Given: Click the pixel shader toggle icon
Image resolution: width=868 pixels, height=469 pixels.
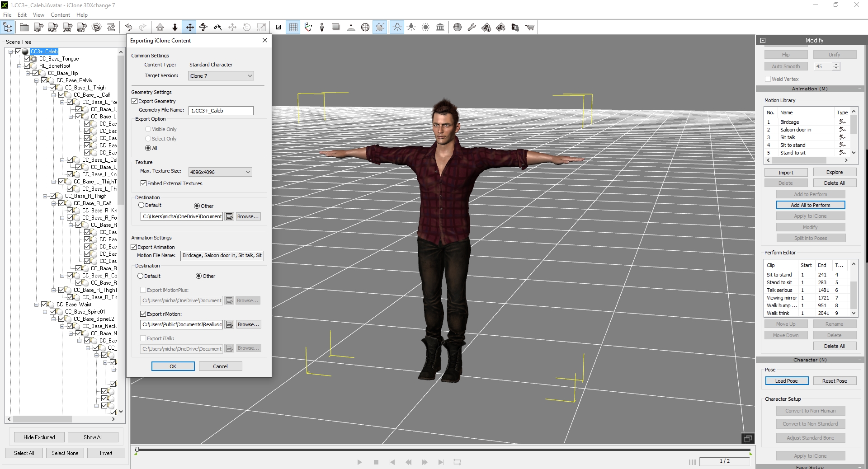Looking at the screenshot, I should coord(278,28).
